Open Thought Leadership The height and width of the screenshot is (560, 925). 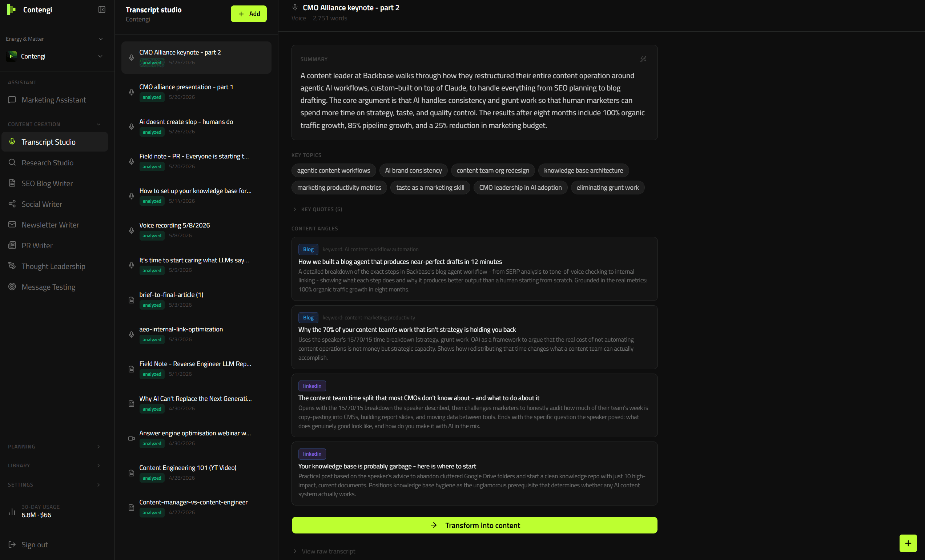point(55,266)
